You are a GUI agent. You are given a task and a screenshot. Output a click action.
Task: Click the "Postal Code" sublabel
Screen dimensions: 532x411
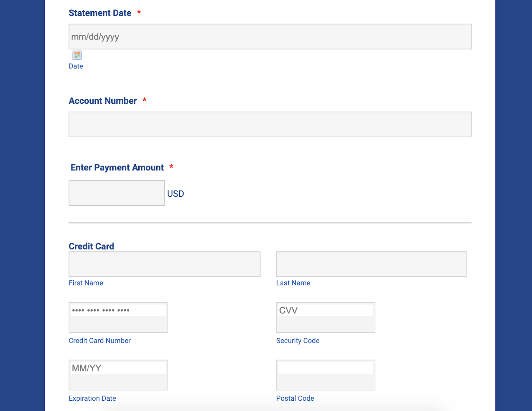pos(295,398)
